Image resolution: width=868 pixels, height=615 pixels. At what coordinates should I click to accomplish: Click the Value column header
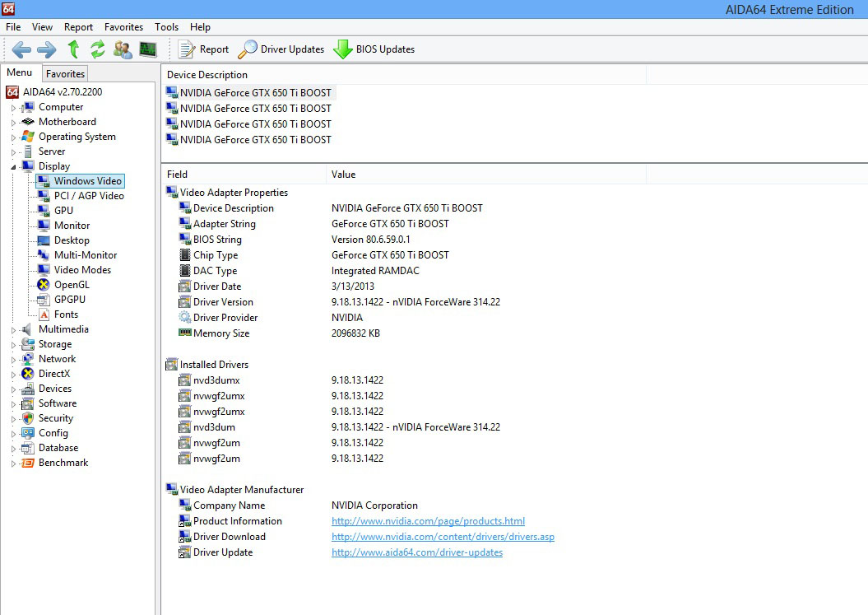pyautogui.click(x=486, y=175)
